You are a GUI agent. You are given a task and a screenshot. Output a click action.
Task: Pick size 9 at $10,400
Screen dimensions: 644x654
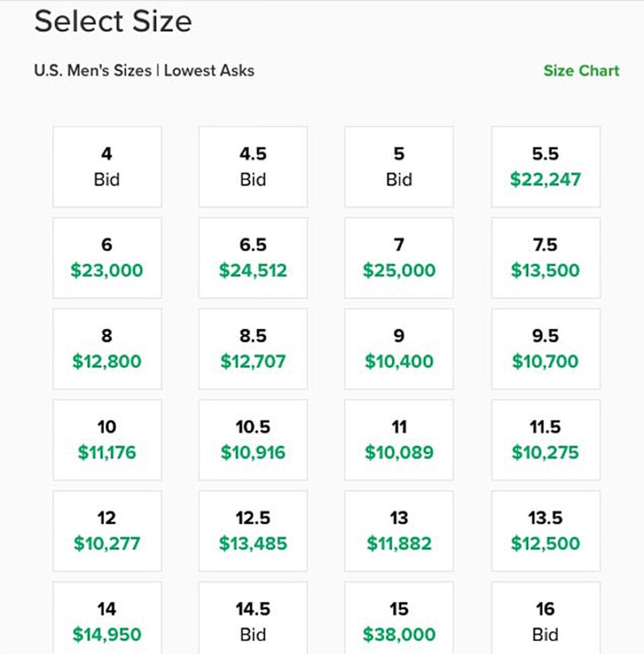pyautogui.click(x=398, y=349)
